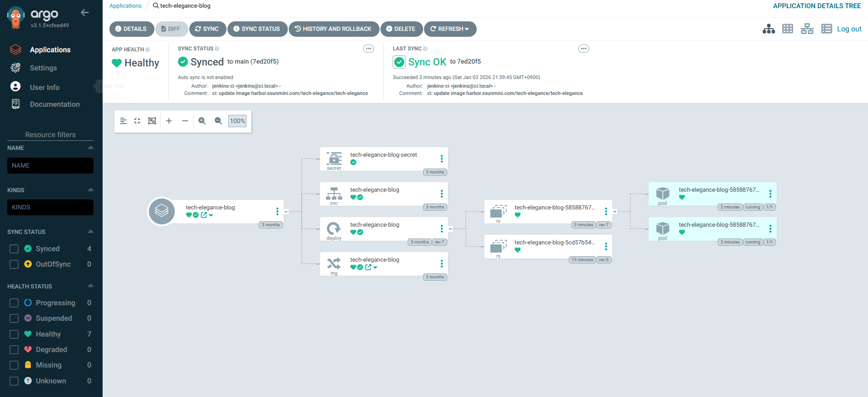
Task: Click the zoom in magnifier icon
Action: (x=202, y=121)
